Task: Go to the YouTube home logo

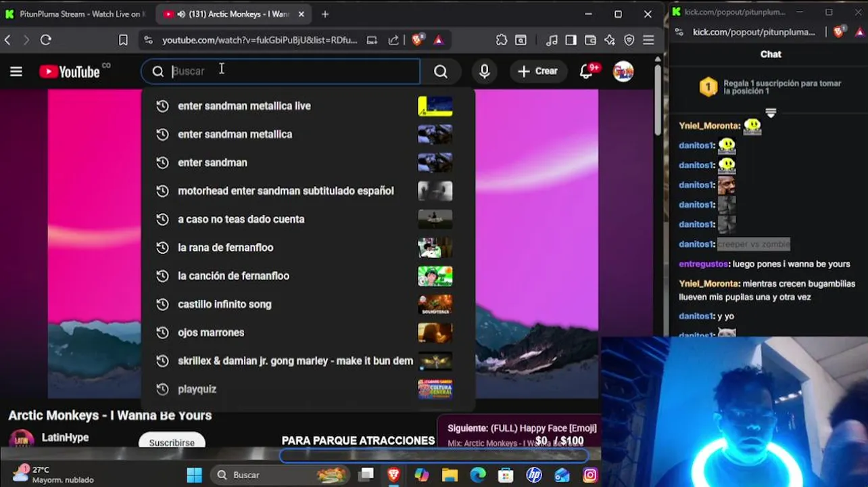Action: click(69, 72)
